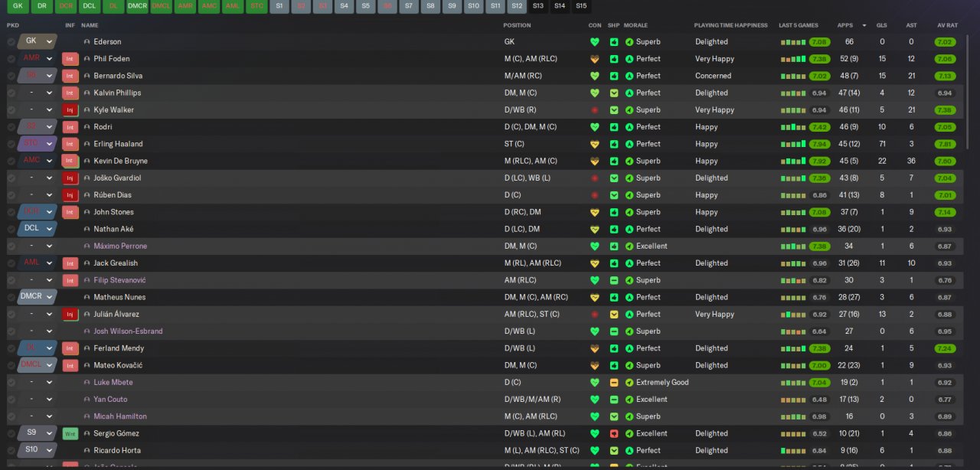The image size is (980, 470).
Task: Select the S12 substitute slot
Action: 517,6
